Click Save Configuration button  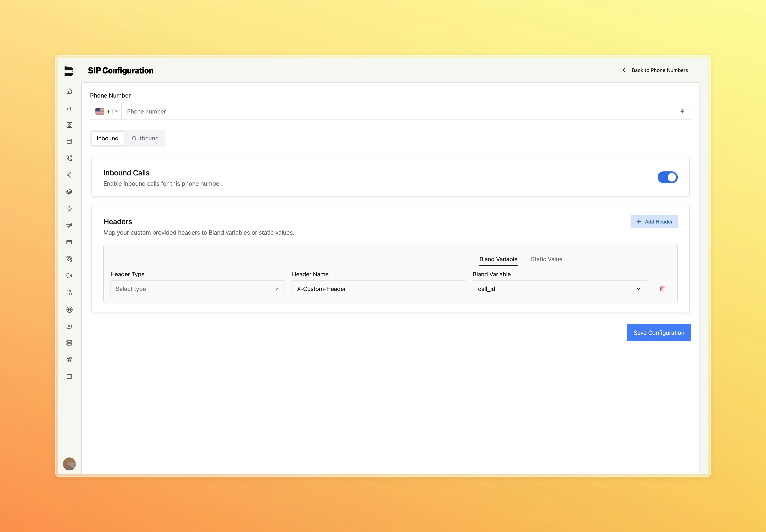(x=658, y=333)
